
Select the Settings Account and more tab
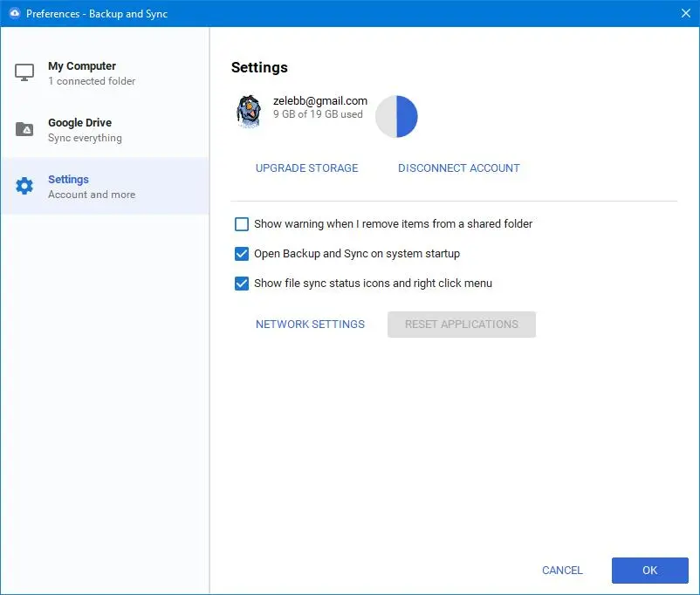click(x=105, y=186)
